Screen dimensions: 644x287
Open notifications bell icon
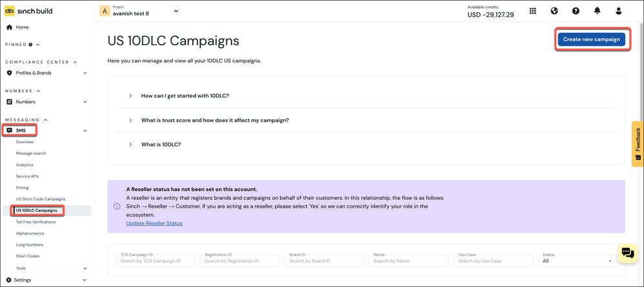(597, 11)
